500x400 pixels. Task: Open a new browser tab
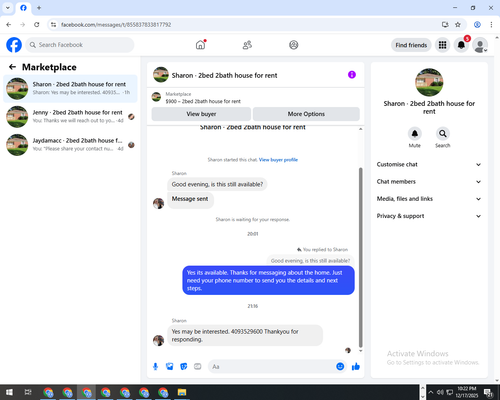tap(39, 8)
